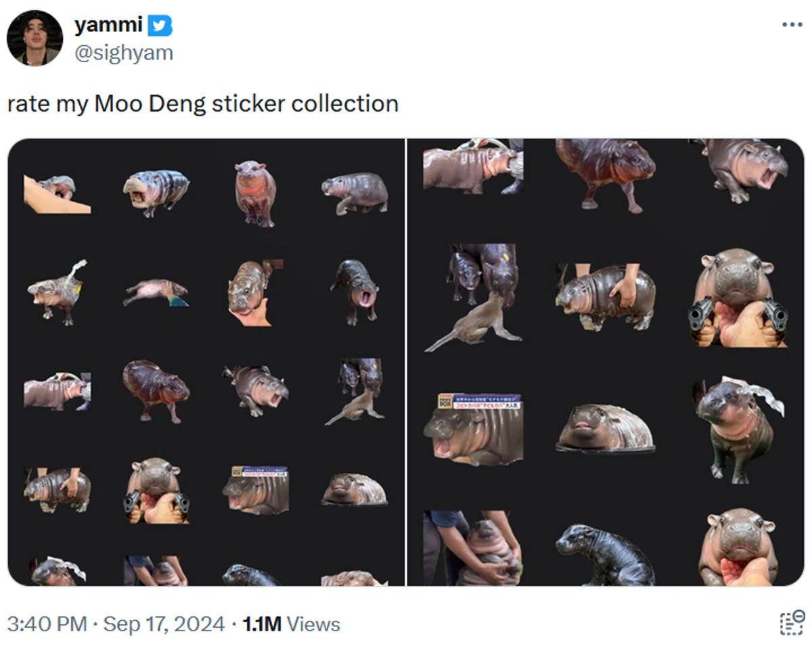
Task: Click the tweet text about the sticker collection
Action: coord(203,103)
